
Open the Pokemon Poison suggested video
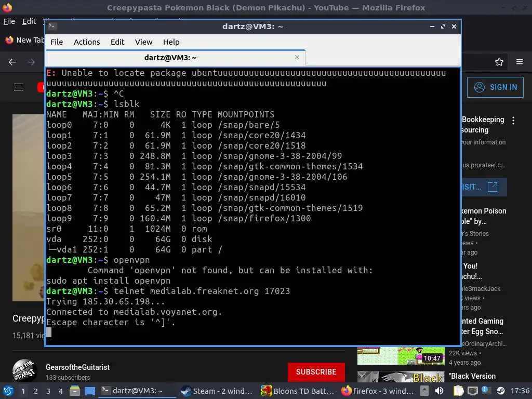tap(484, 216)
